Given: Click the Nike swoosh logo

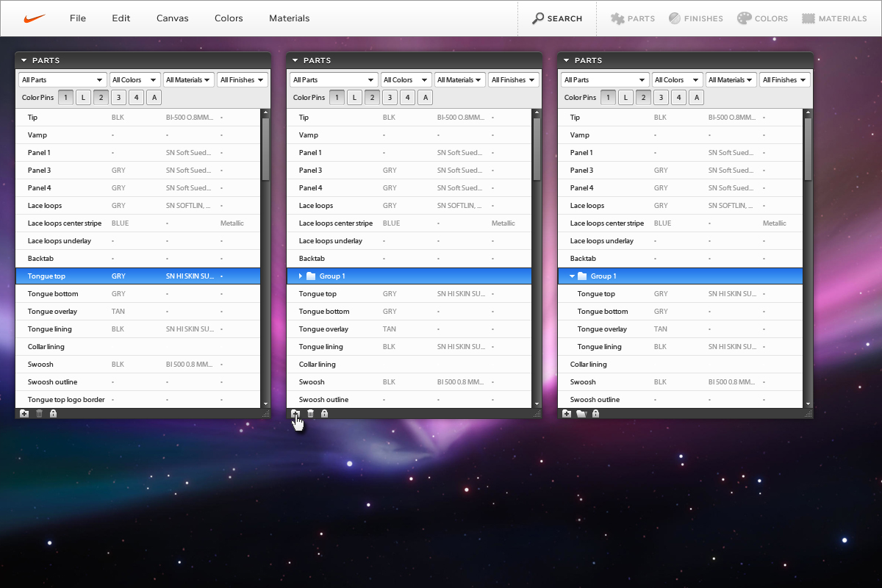Looking at the screenshot, I should click(35, 18).
